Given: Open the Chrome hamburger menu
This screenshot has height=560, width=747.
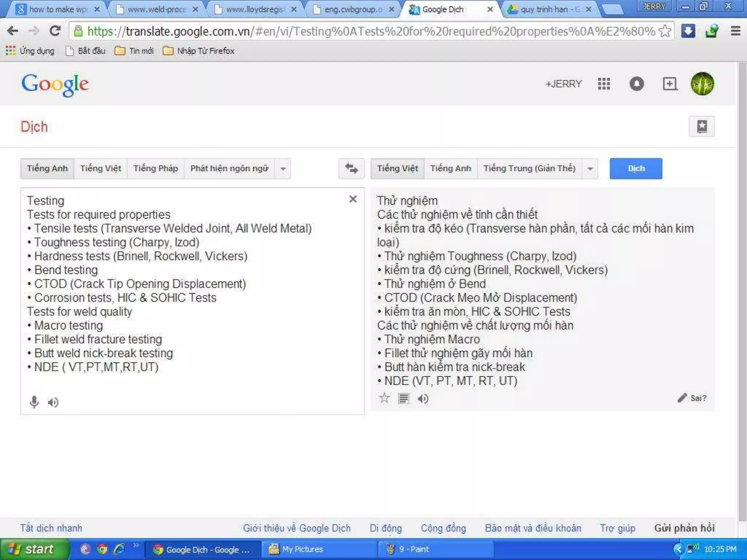Looking at the screenshot, I should click(736, 31).
